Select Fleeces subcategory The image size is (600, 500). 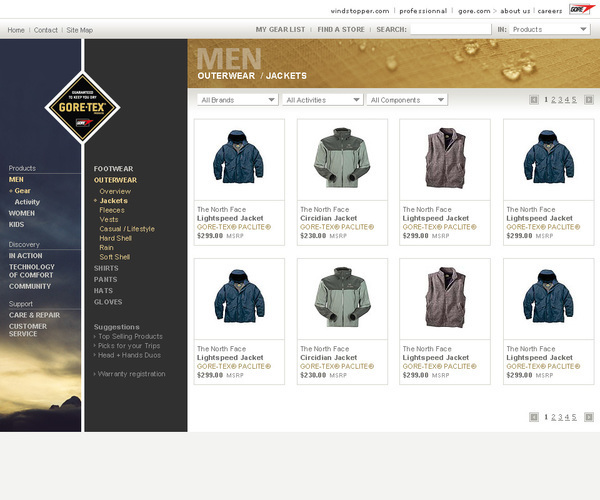click(112, 210)
